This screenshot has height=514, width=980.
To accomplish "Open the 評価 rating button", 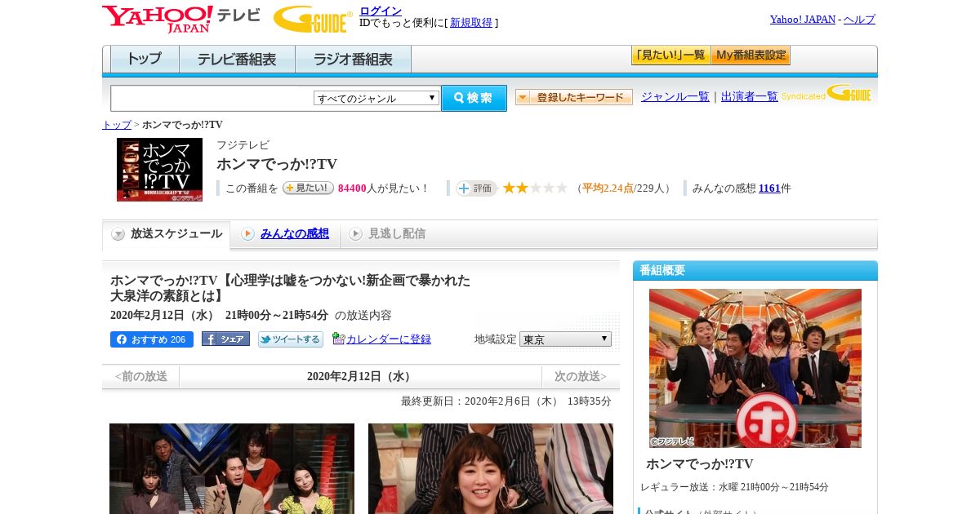I will pos(477,188).
